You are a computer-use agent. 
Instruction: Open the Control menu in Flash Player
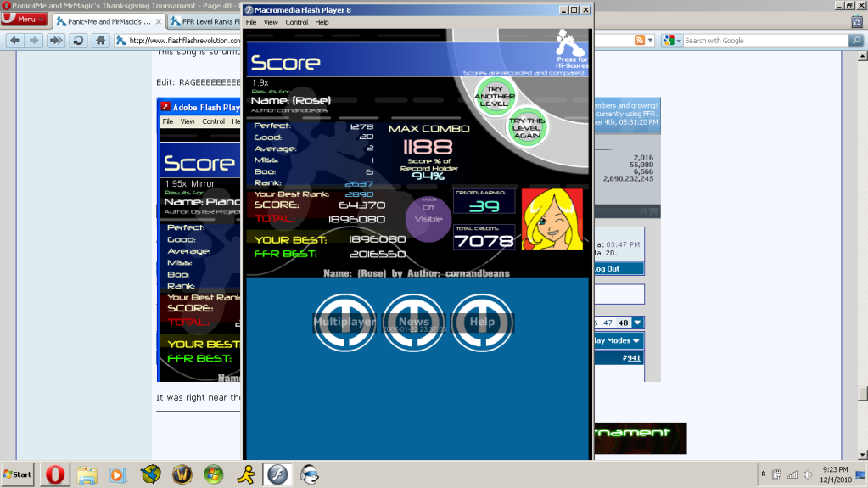[297, 22]
